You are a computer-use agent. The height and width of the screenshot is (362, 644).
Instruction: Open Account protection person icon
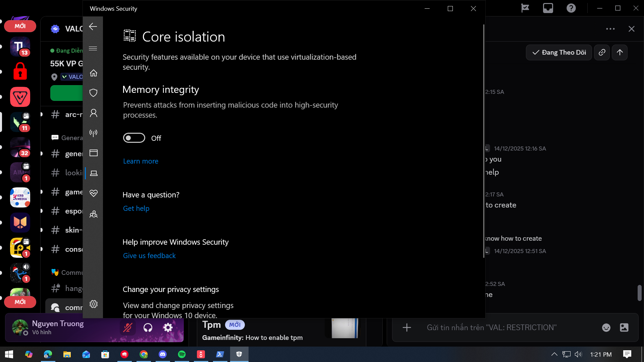pos(93,113)
